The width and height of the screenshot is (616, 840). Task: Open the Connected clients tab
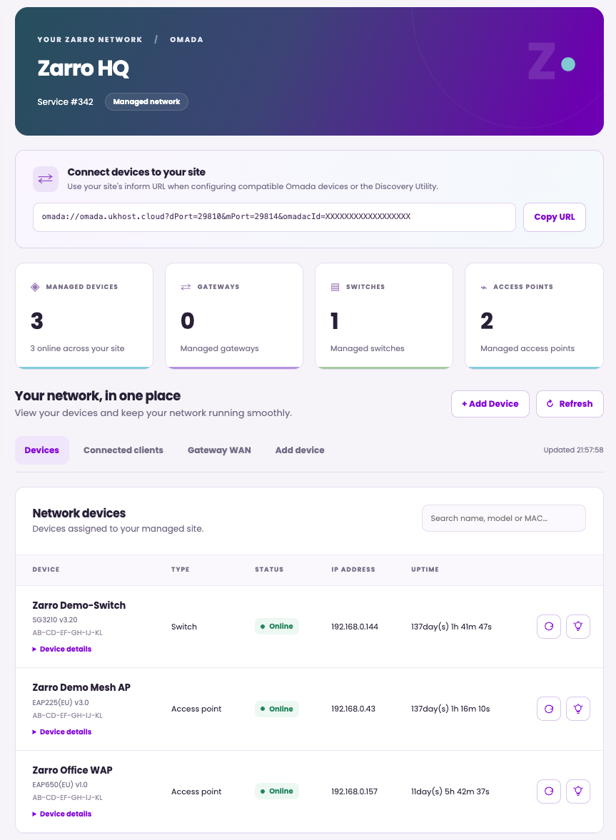tap(123, 450)
